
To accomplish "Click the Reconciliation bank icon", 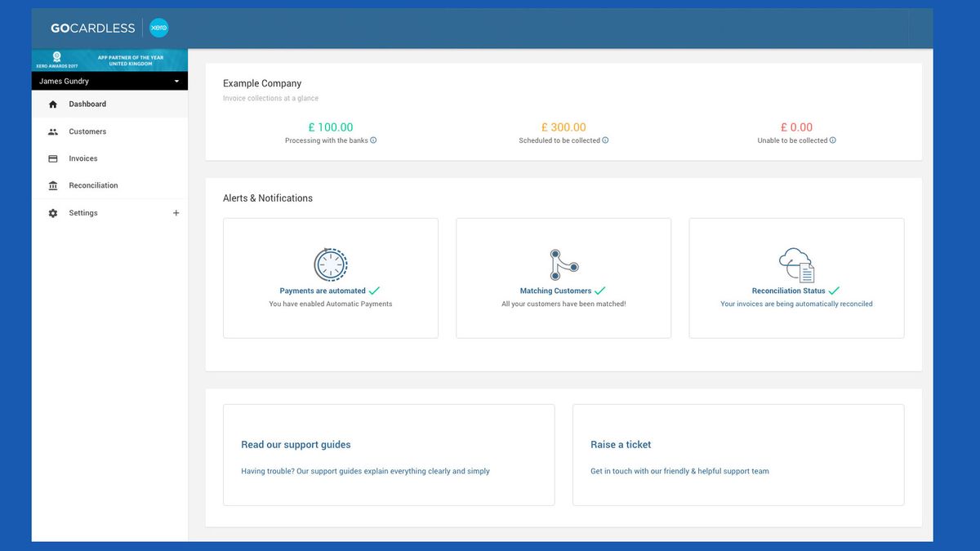I will (x=53, y=185).
